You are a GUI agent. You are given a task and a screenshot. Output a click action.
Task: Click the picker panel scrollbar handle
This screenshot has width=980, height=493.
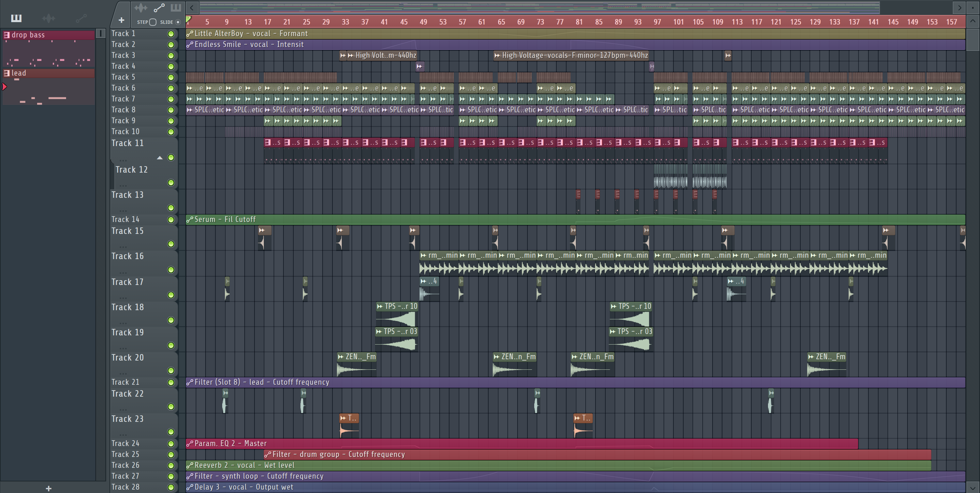[101, 33]
